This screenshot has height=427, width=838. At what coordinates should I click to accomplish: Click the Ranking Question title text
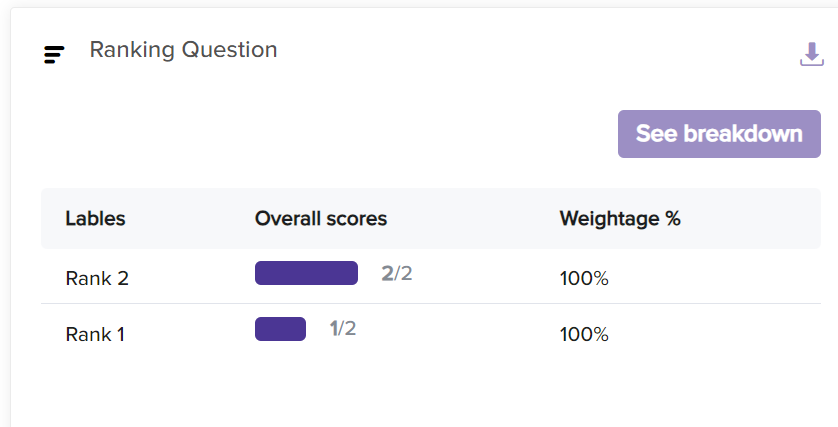(x=183, y=50)
